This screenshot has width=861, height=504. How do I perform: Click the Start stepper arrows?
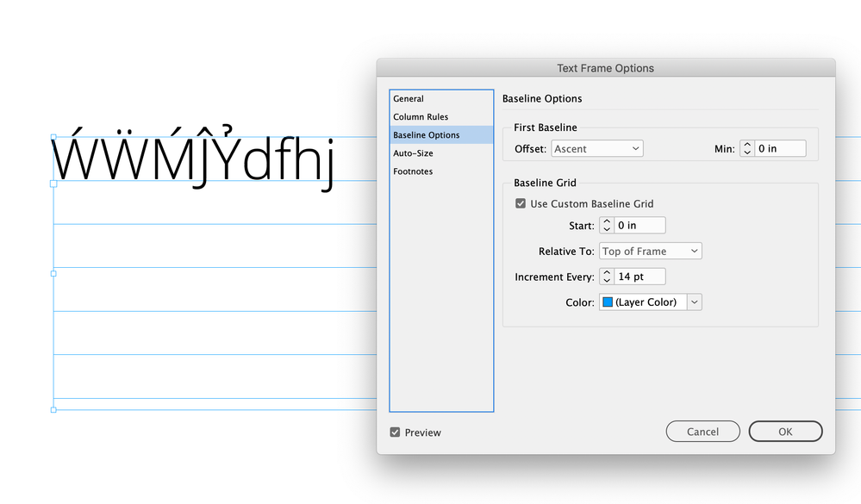(x=606, y=226)
